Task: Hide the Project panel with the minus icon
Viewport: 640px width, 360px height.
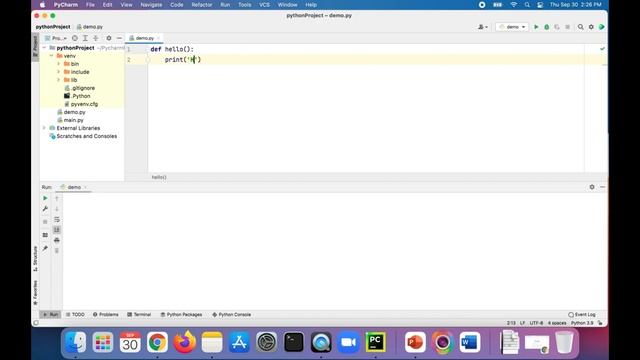Action: pos(119,38)
